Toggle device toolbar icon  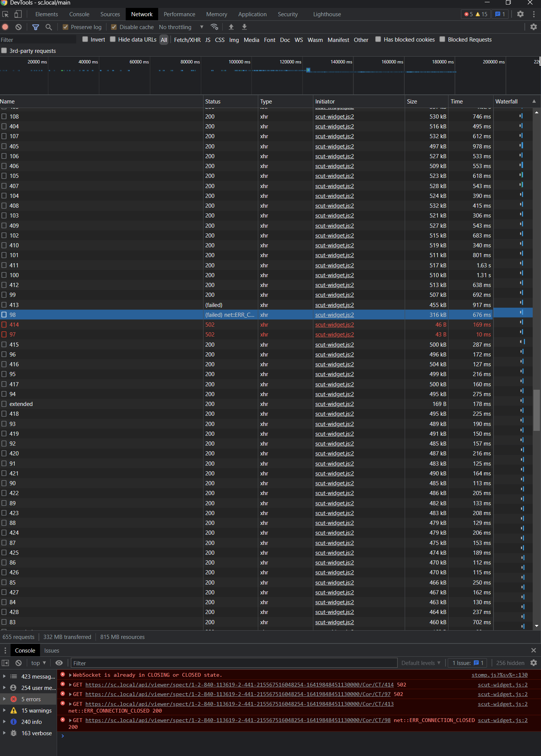18,14
